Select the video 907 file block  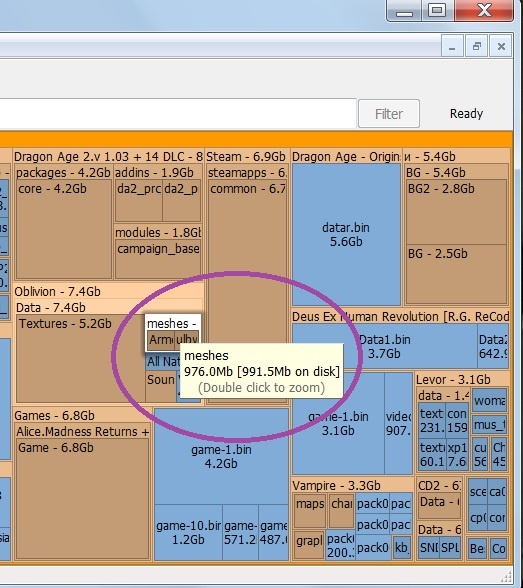pyautogui.click(x=399, y=424)
